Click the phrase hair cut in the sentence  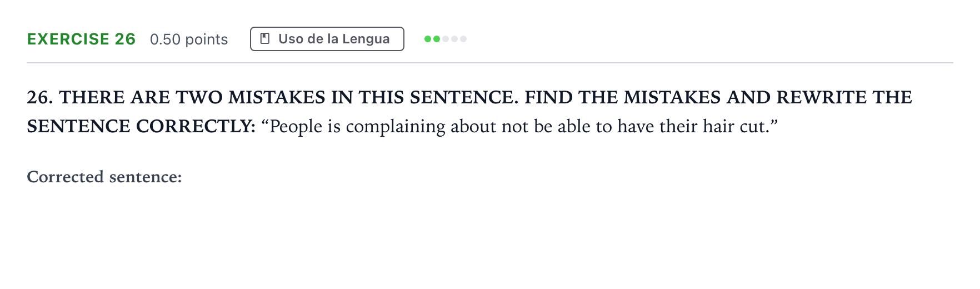coord(736,127)
